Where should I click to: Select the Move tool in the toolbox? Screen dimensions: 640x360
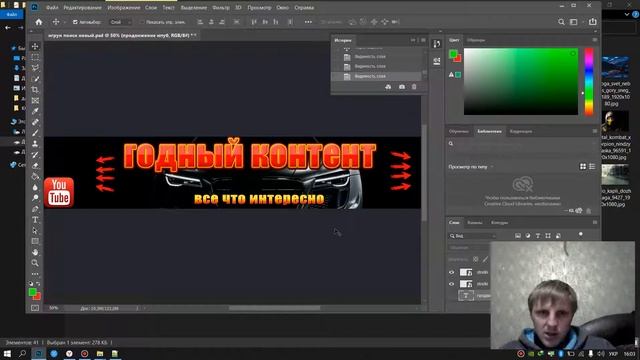click(x=35, y=46)
